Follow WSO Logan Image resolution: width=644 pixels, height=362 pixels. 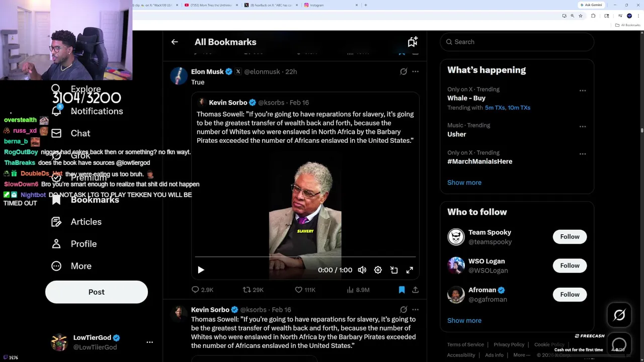point(570,265)
